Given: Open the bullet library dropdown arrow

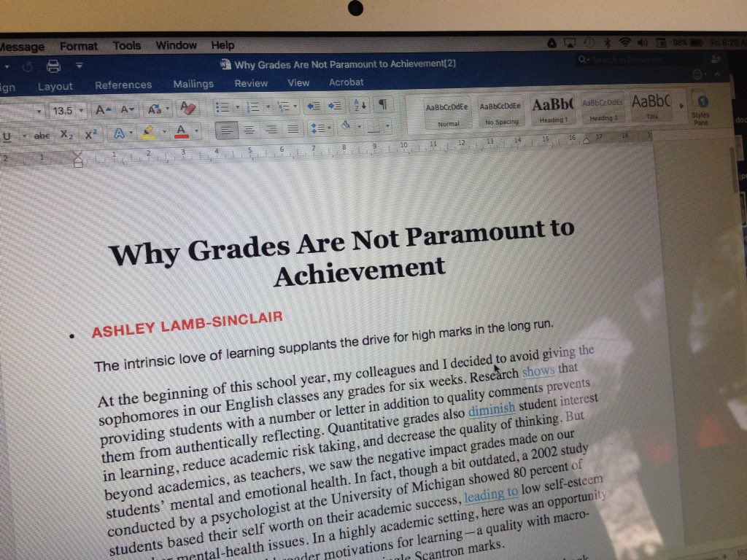Looking at the screenshot, I should [237, 108].
